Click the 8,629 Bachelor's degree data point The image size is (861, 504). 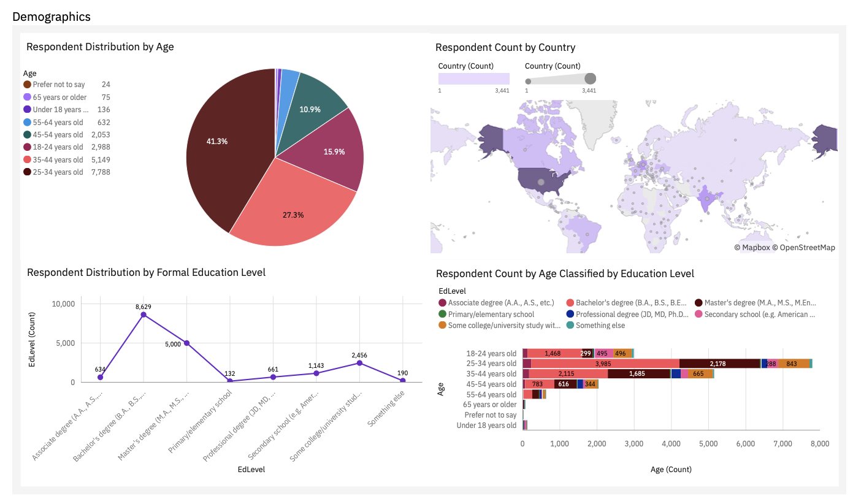(x=143, y=315)
